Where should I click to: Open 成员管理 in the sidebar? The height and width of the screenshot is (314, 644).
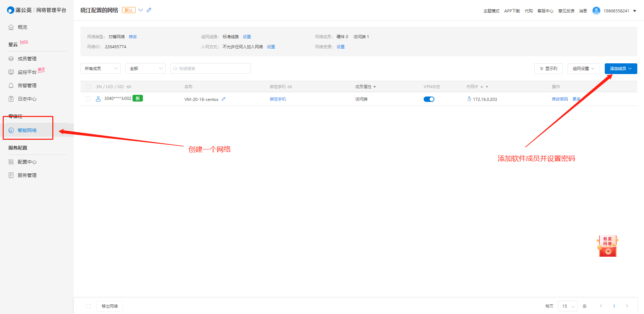click(x=27, y=59)
